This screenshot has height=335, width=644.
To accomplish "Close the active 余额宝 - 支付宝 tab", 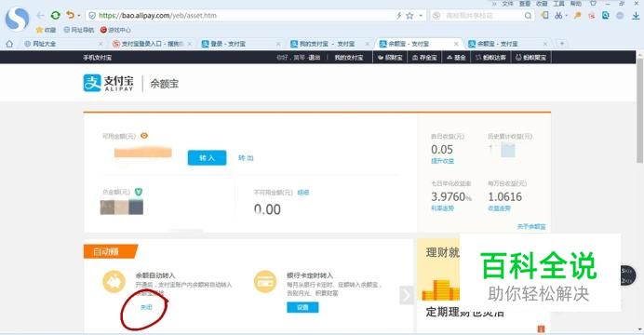I will [456, 44].
